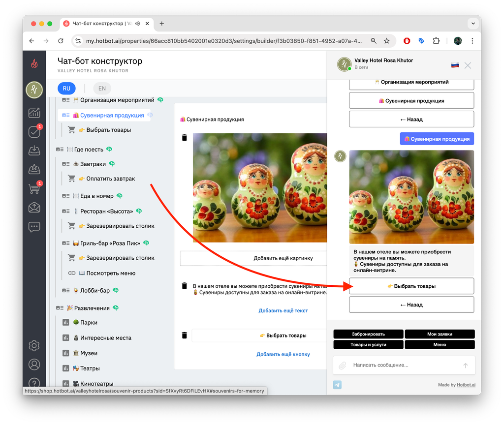This screenshot has width=504, height=425.
Task: Open the tab list dropdown chevron
Action: click(x=473, y=24)
